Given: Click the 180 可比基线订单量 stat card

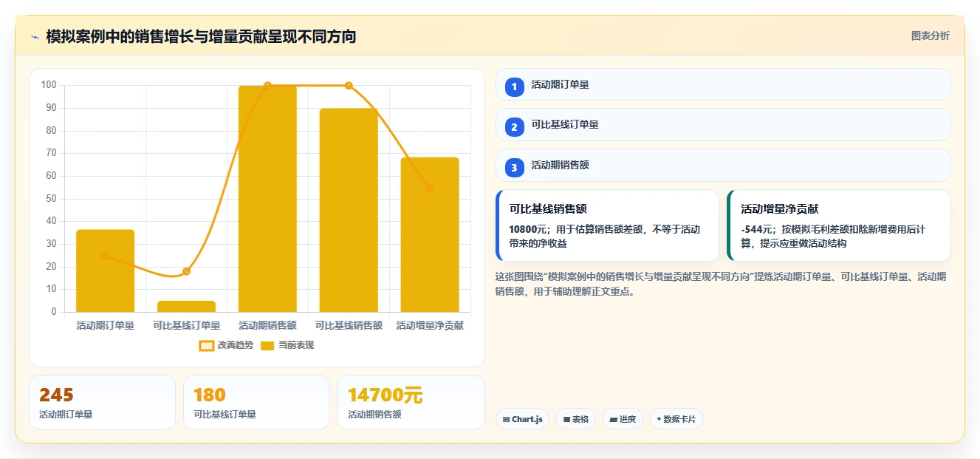Looking at the screenshot, I should point(256,402).
